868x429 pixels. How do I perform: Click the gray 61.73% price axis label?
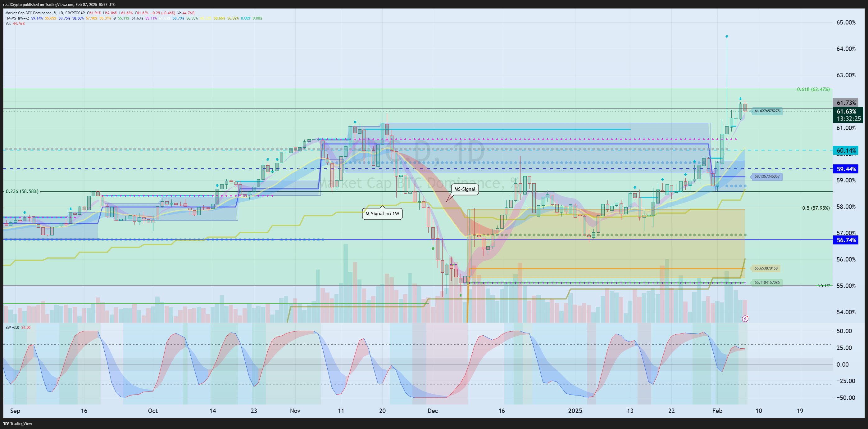846,103
